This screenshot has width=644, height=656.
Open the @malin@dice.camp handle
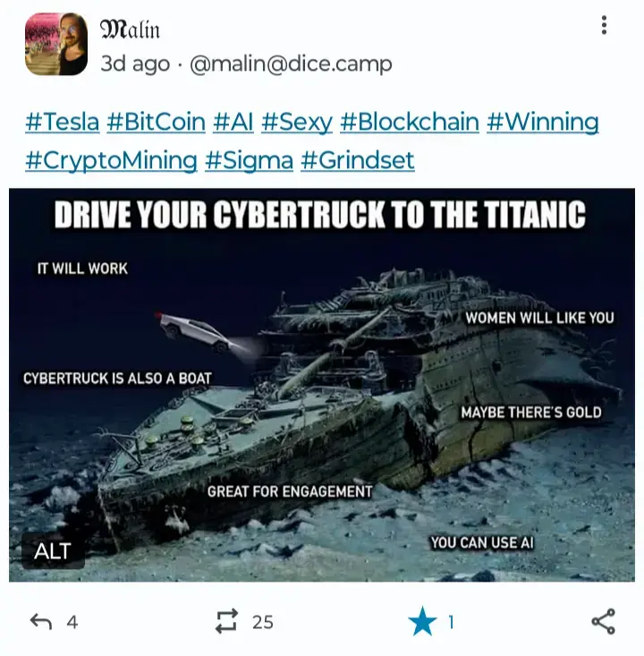pyautogui.click(x=291, y=64)
